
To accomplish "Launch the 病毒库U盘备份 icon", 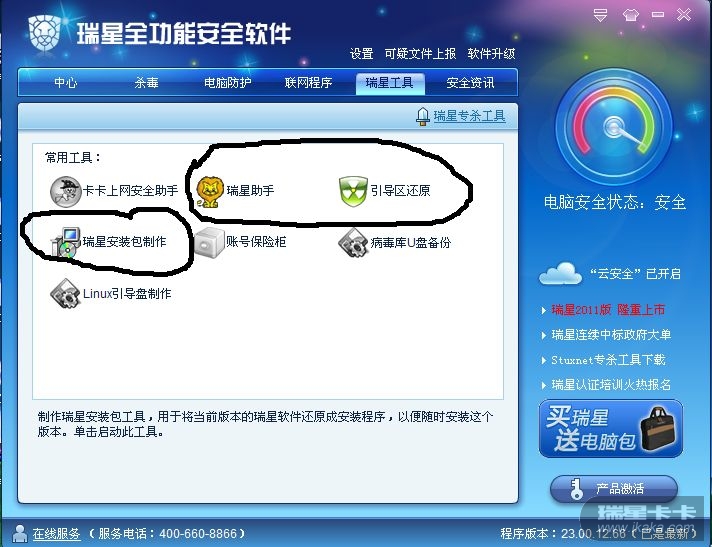I will coord(353,243).
